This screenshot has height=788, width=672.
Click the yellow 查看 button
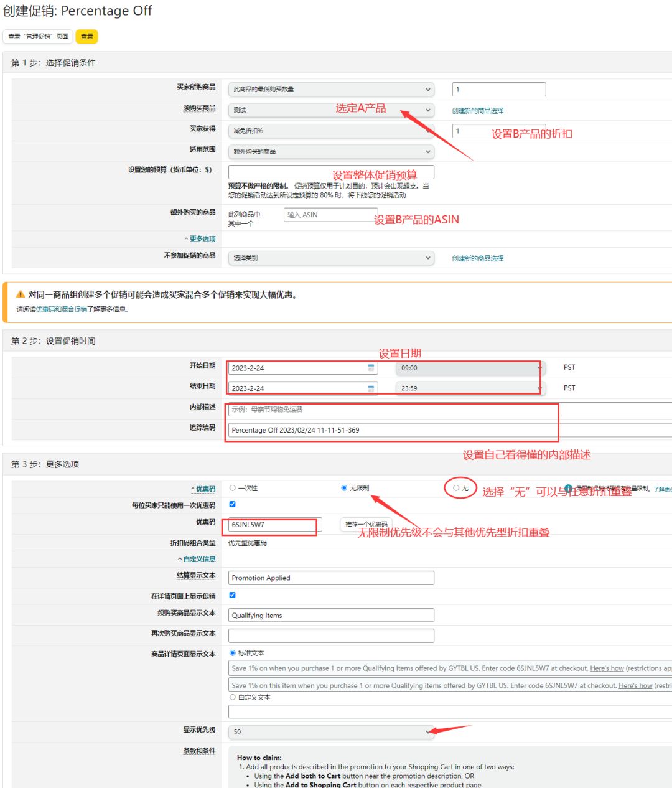point(87,37)
